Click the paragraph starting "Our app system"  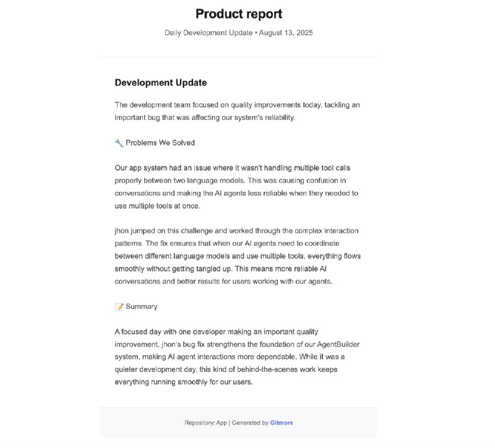[x=238, y=186]
